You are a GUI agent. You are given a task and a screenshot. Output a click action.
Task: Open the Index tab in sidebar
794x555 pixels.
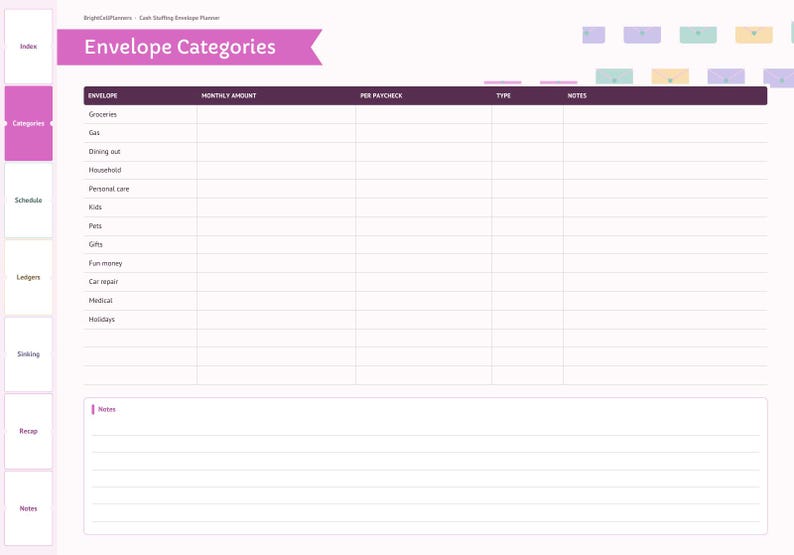tap(28, 46)
